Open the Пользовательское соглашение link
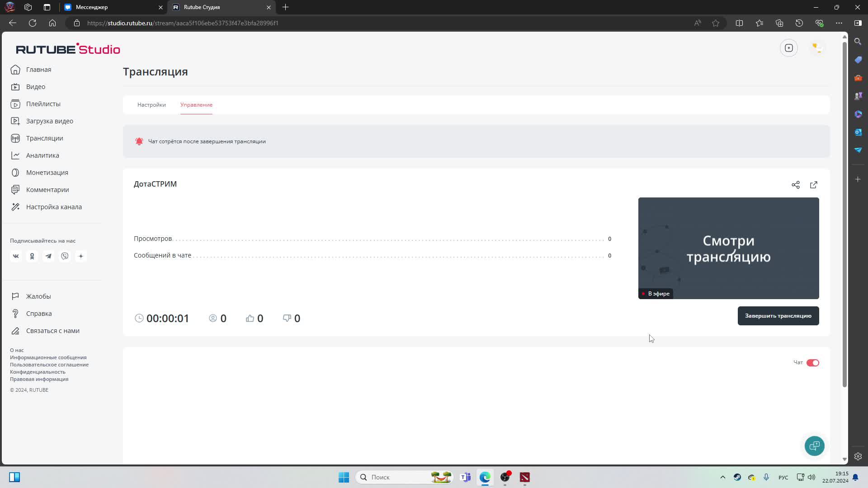Viewport: 868px width, 488px height. [49, 365]
